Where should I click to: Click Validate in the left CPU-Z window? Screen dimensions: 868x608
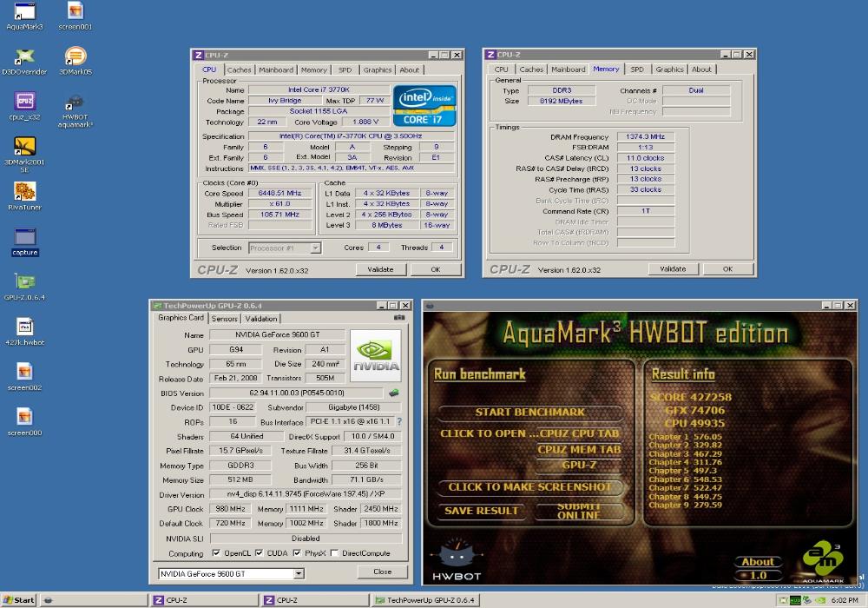point(380,269)
